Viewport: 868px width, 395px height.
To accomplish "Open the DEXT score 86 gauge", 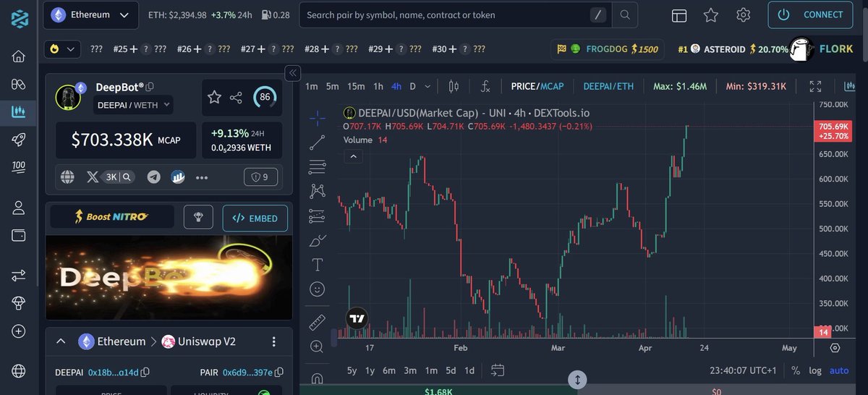I will tap(265, 97).
